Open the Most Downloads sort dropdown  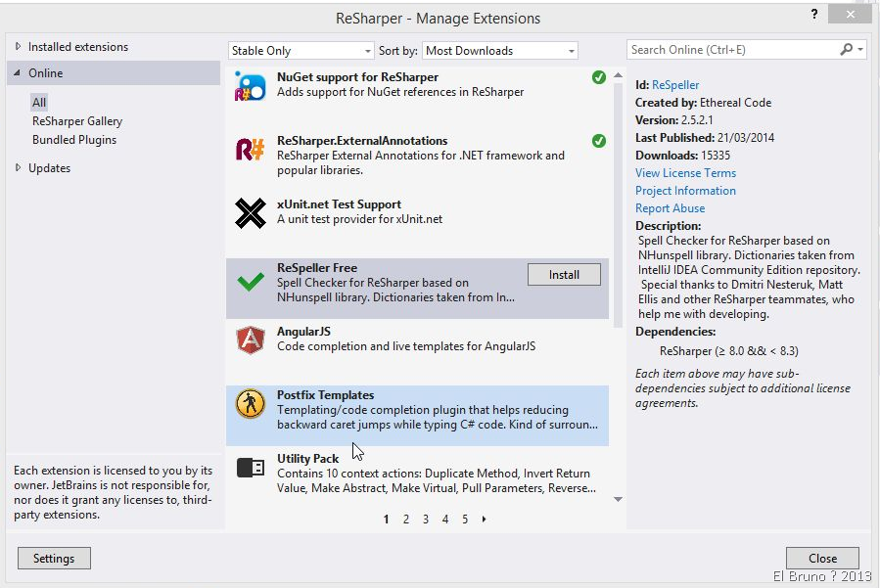coord(499,51)
